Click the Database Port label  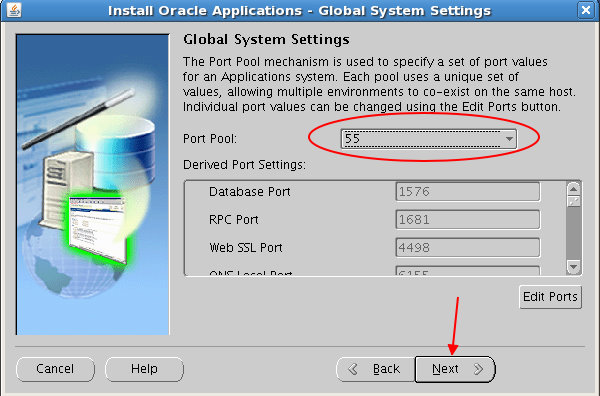point(249,192)
